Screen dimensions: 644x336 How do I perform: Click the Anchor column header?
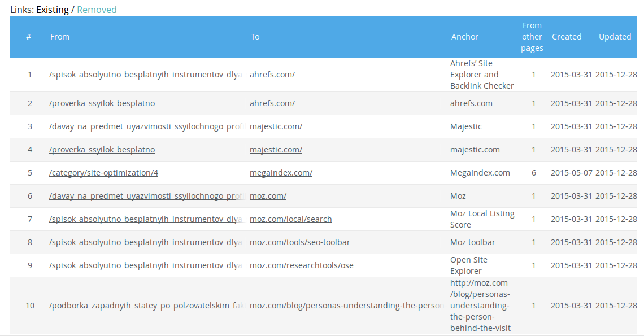[465, 37]
